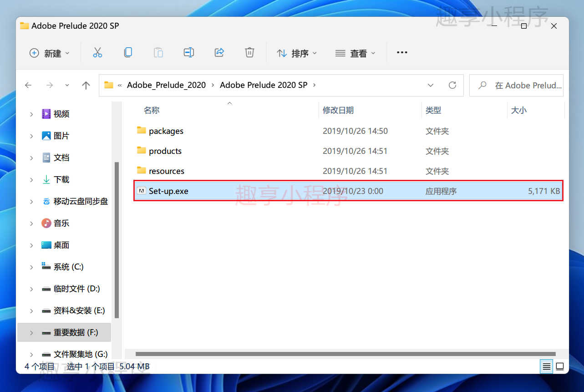This screenshot has width=584, height=392.
Task: Click the packages folder icon
Action: tap(142, 131)
